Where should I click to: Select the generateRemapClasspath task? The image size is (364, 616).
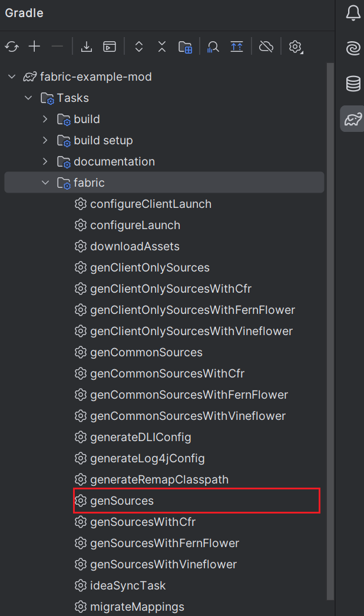(x=159, y=480)
